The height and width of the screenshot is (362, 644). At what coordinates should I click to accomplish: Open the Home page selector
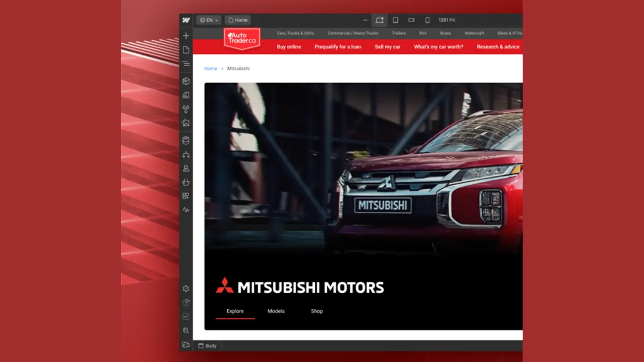[x=238, y=20]
